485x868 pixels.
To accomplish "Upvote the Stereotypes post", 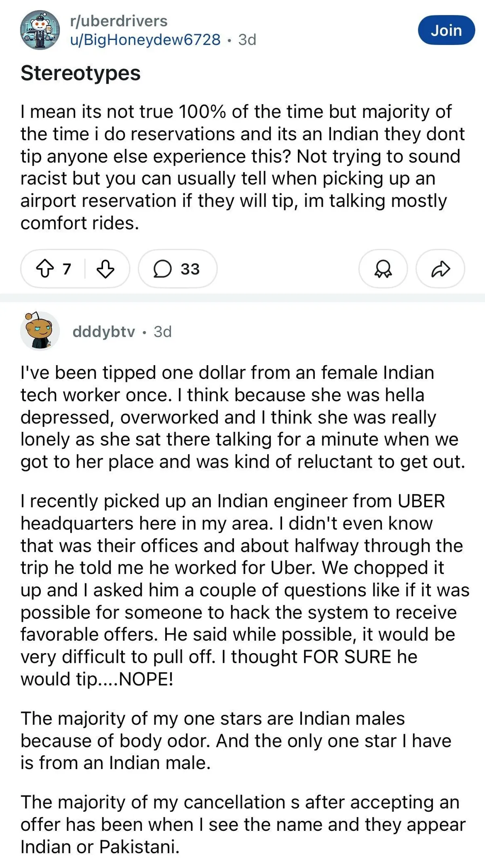I will tap(45, 269).
